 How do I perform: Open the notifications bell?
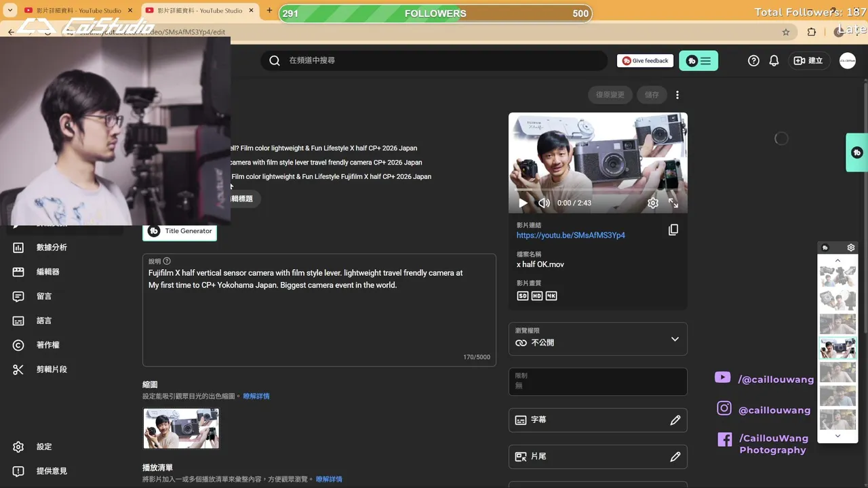[774, 61]
